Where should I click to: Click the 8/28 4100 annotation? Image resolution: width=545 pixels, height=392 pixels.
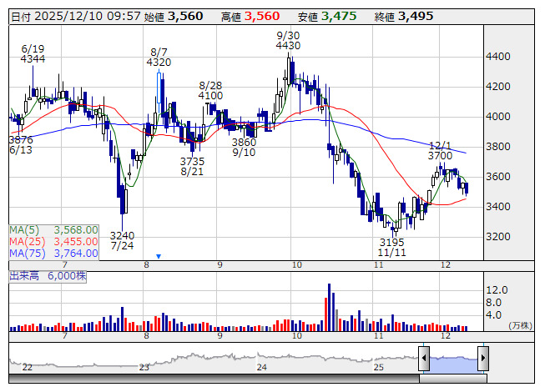[210, 90]
